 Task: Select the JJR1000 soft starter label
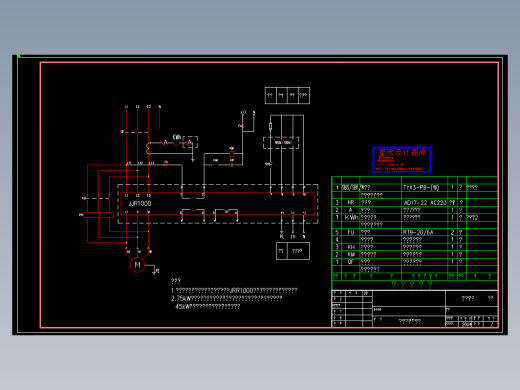tap(140, 204)
